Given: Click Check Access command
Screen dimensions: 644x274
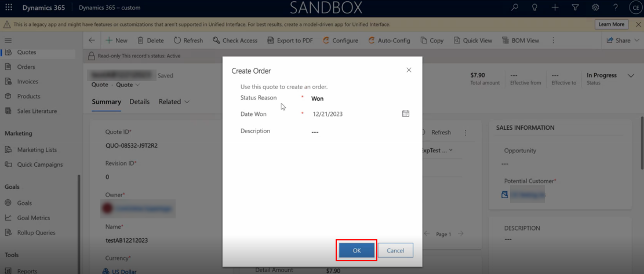Looking at the screenshot, I should point(235,41).
